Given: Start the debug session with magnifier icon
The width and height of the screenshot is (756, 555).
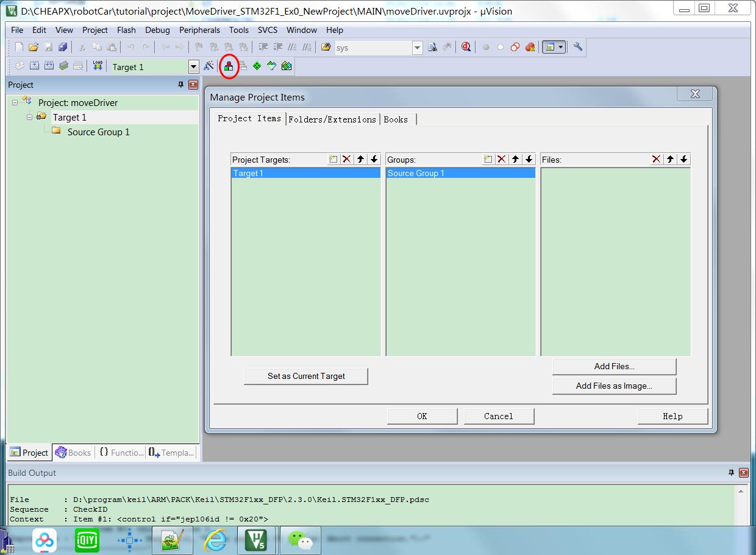Looking at the screenshot, I should pyautogui.click(x=466, y=47).
